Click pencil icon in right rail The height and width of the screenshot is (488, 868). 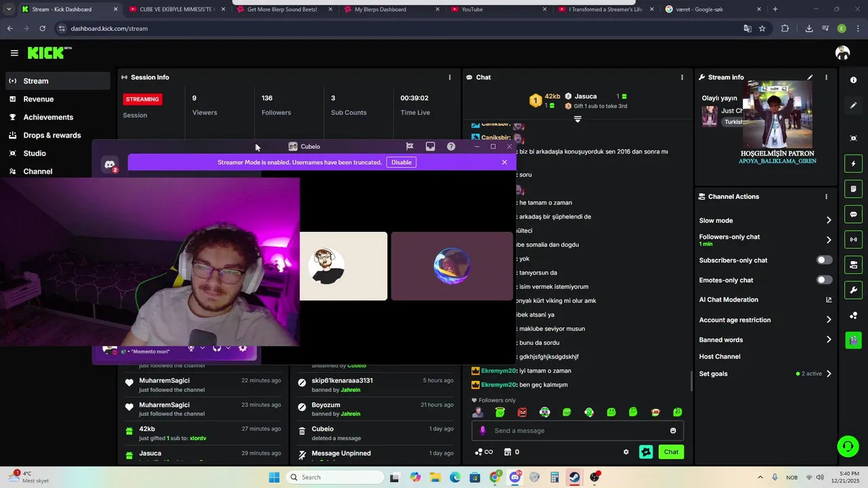point(853,105)
